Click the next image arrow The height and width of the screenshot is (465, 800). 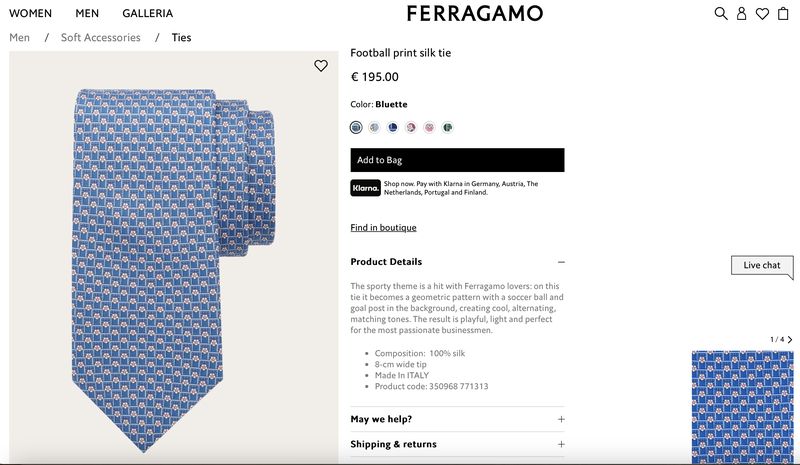click(x=790, y=340)
